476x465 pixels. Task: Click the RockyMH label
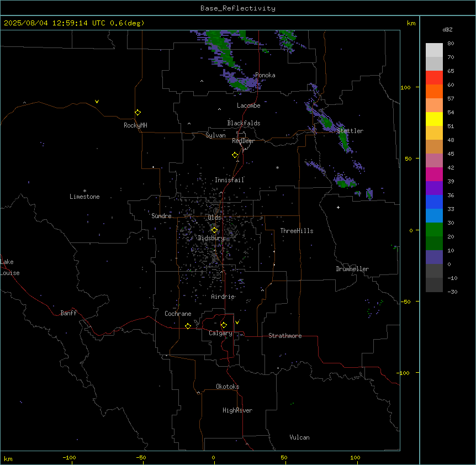tap(135, 125)
